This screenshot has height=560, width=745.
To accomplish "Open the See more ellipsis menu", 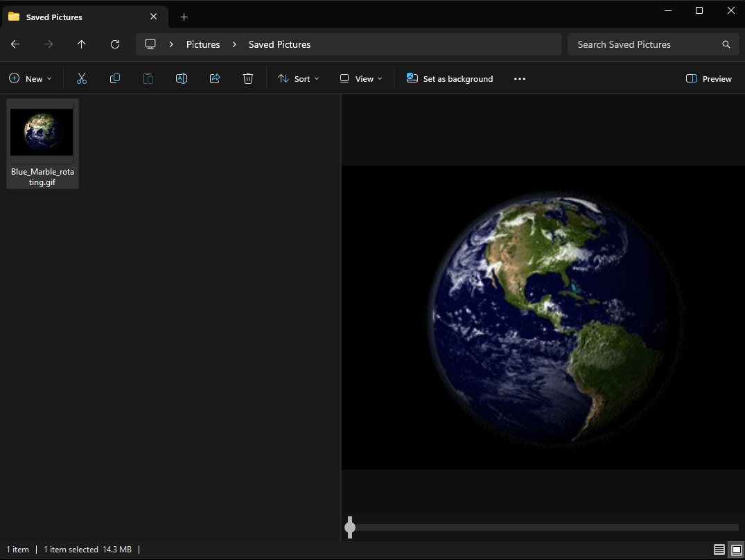I will 520,79.
